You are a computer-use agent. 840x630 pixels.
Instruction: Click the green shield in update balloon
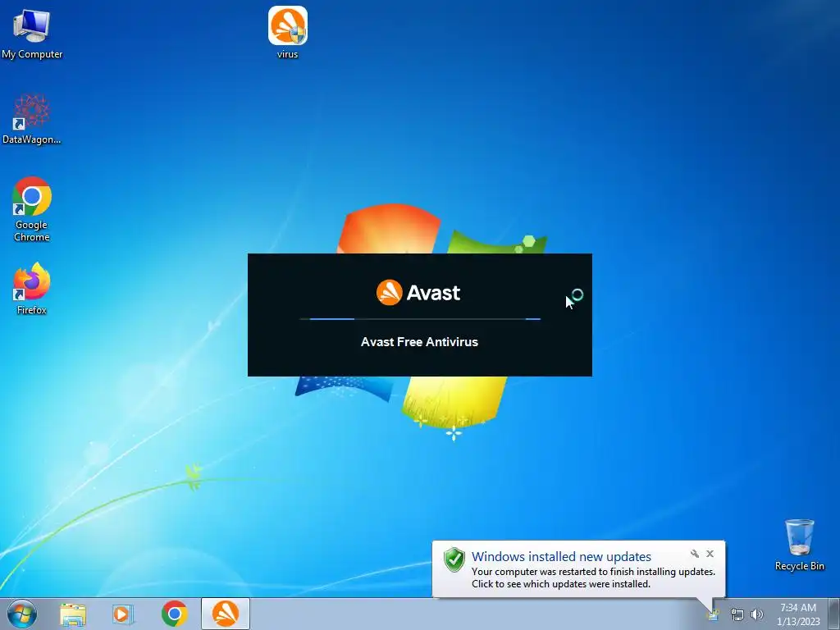pyautogui.click(x=454, y=559)
